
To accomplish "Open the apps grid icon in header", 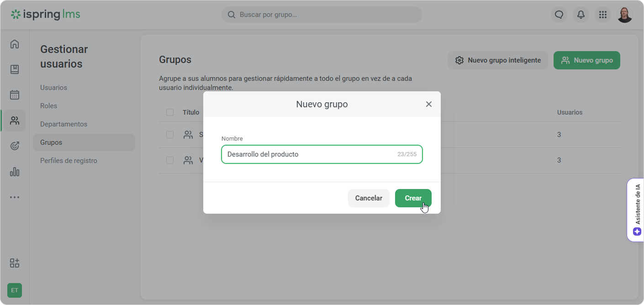I will point(602,15).
